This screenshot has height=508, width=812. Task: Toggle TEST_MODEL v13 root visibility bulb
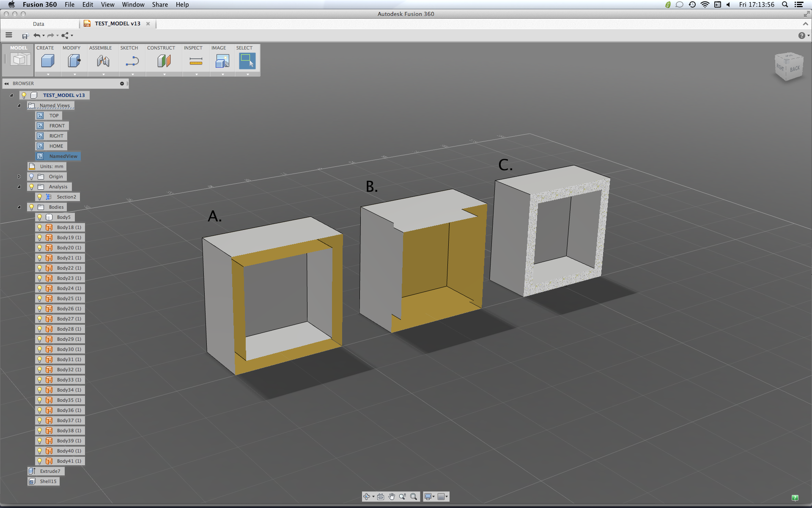pyautogui.click(x=24, y=95)
